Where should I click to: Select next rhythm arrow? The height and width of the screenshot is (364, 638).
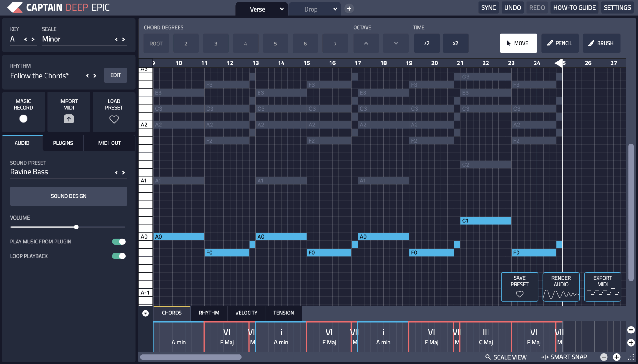(95, 76)
